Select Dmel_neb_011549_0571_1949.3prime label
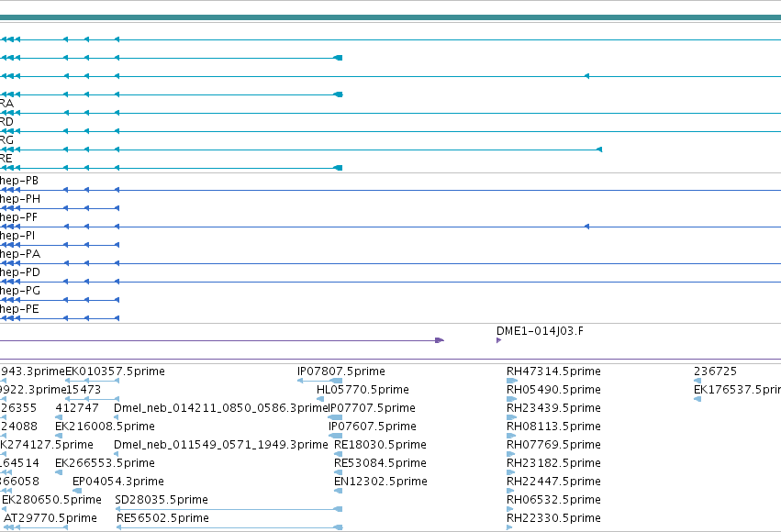The height and width of the screenshot is (532, 781). coord(220,445)
